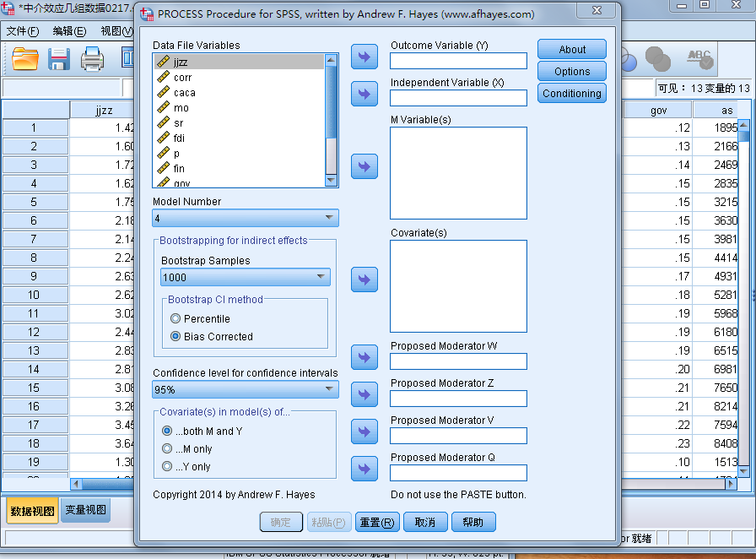
Task: Click arrow for Proposed Moderator V
Action: coord(364,431)
